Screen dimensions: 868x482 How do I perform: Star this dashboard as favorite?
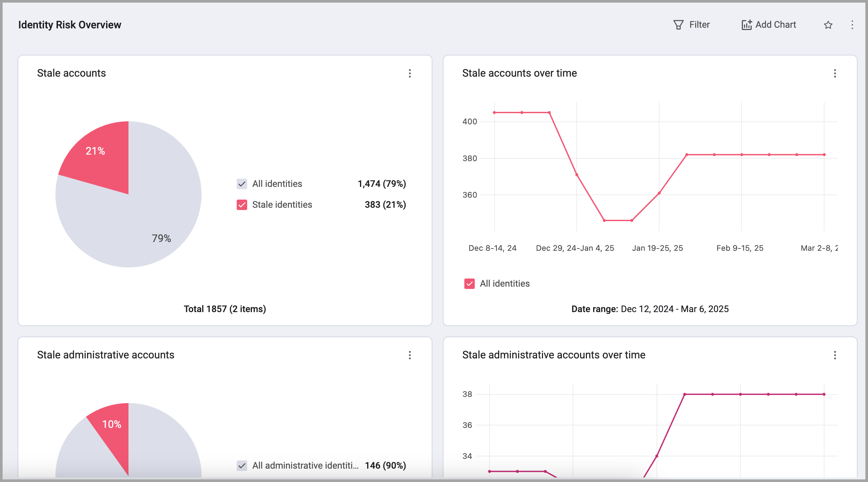point(828,25)
